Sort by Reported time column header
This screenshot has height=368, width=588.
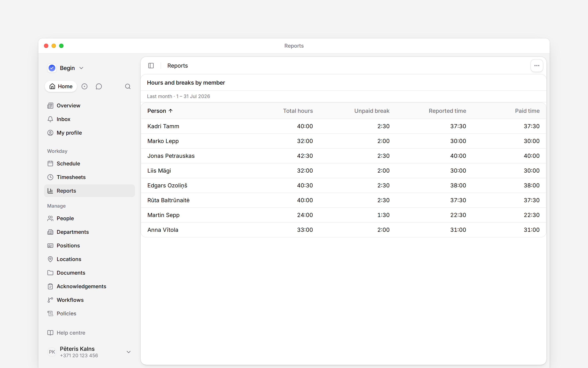click(x=447, y=111)
